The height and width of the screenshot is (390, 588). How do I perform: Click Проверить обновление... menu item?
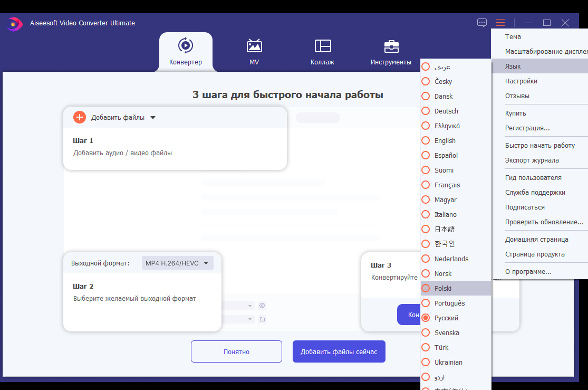point(539,222)
